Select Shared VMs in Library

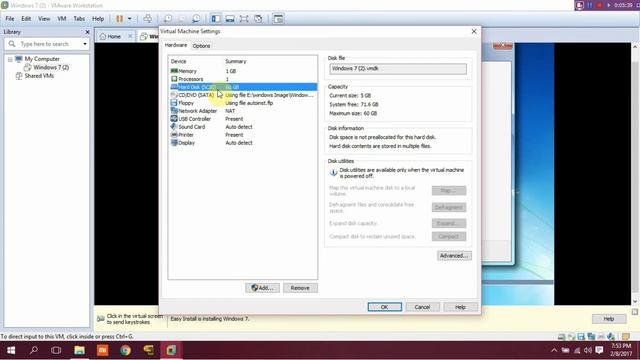click(x=39, y=76)
